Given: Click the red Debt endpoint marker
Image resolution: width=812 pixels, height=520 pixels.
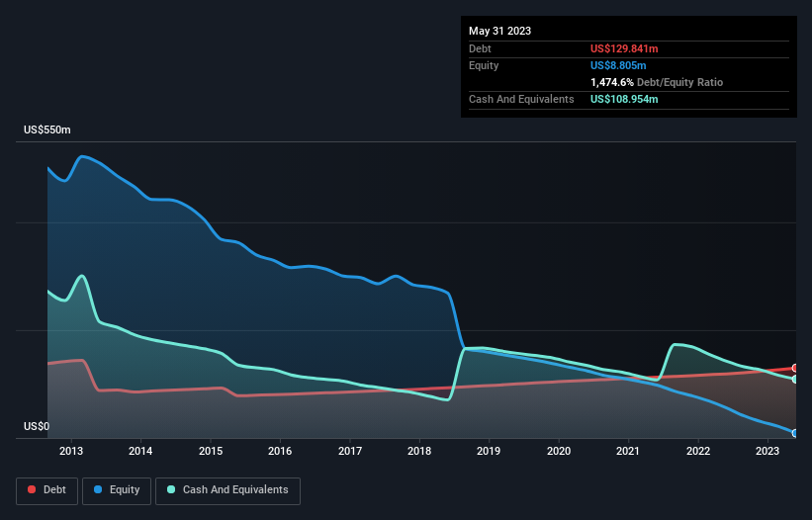Looking at the screenshot, I should (795, 368).
